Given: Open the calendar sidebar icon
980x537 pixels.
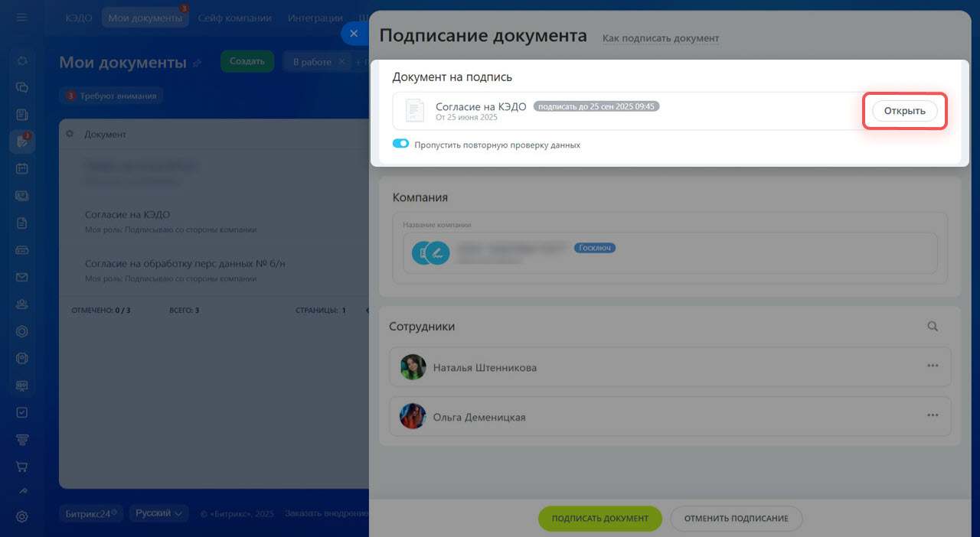Looking at the screenshot, I should coord(22,168).
